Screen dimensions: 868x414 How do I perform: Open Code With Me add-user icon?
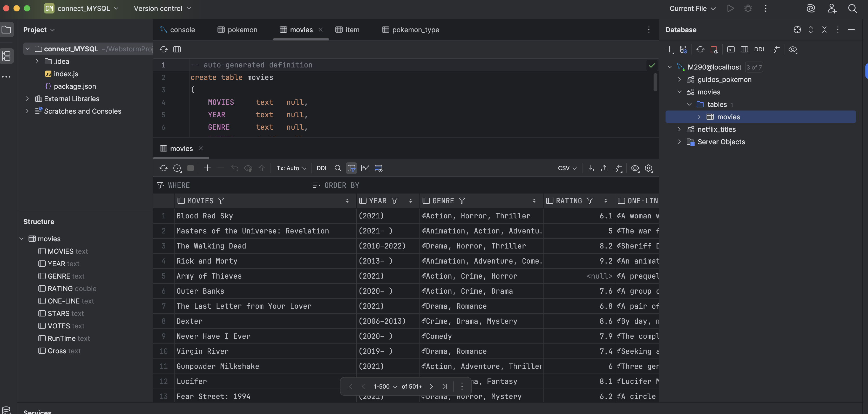[x=832, y=8]
